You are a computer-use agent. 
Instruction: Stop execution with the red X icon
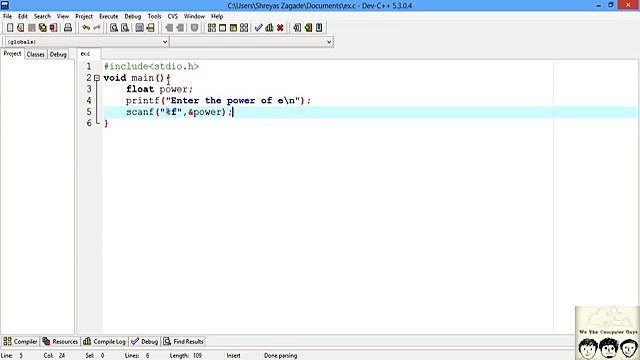(x=280, y=28)
